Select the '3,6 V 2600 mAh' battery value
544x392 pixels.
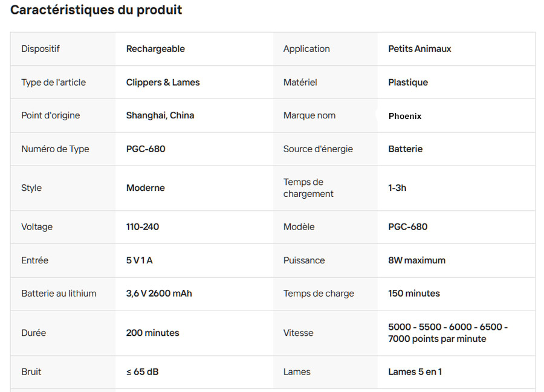coord(159,294)
